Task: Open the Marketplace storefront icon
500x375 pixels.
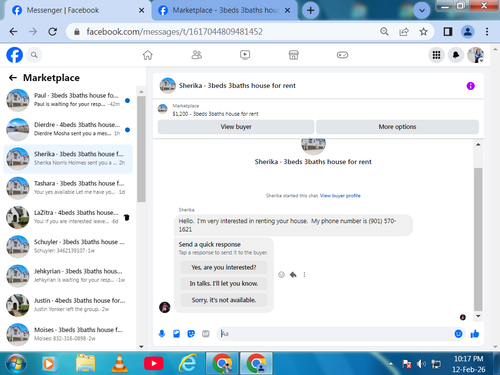Action: (294, 55)
